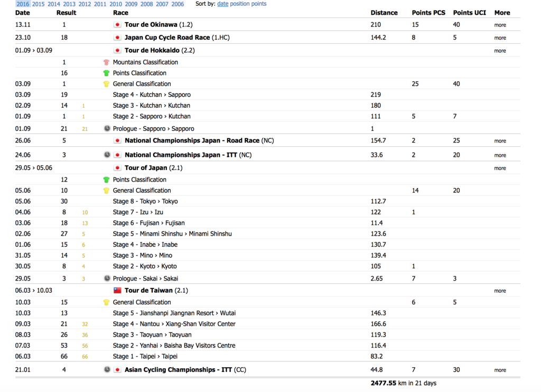Click the Japan flag beside Tour de Okinawa
This screenshot has height=392, width=541.
coord(117,25)
